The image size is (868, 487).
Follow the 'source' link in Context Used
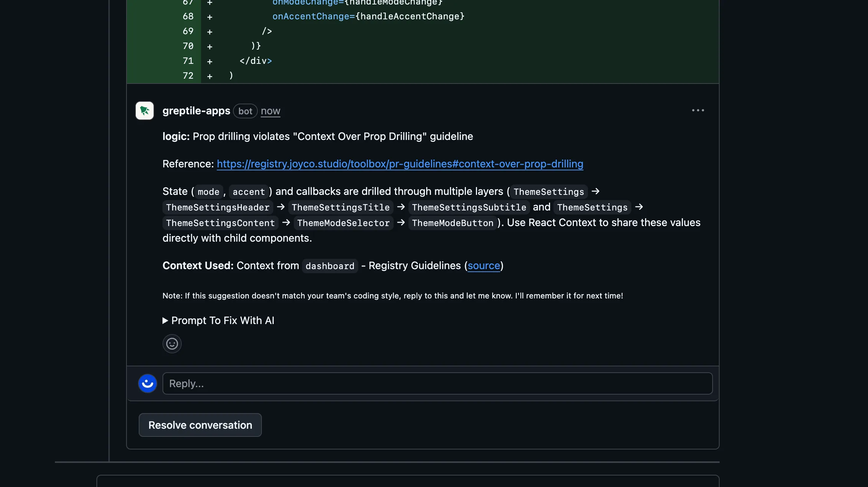click(x=484, y=265)
